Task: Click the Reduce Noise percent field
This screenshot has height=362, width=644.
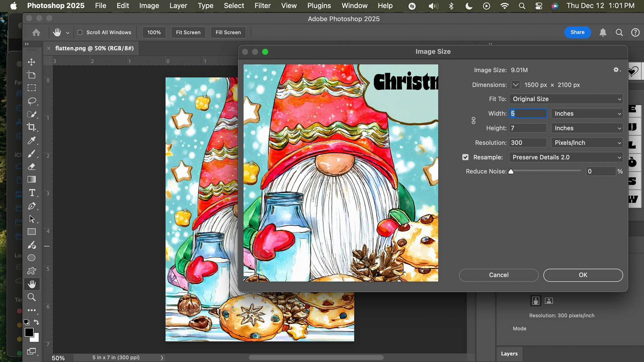Action: tap(601, 171)
